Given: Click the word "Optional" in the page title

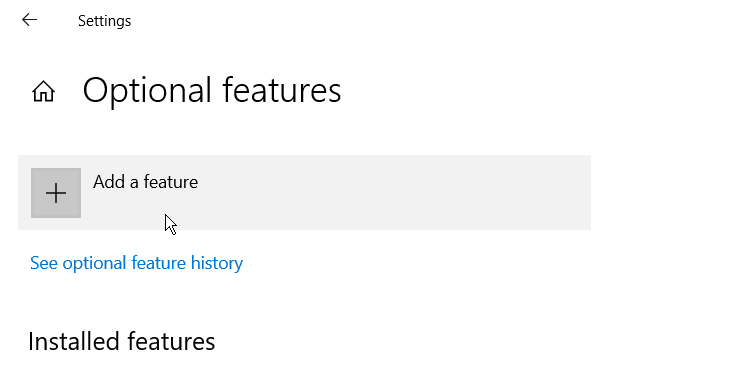Looking at the screenshot, I should pos(147,91).
